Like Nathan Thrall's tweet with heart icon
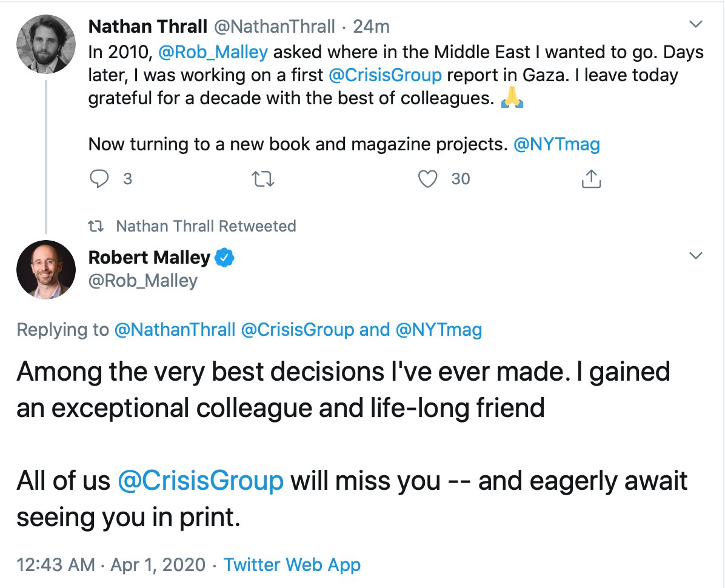The image size is (725, 588). point(429,179)
